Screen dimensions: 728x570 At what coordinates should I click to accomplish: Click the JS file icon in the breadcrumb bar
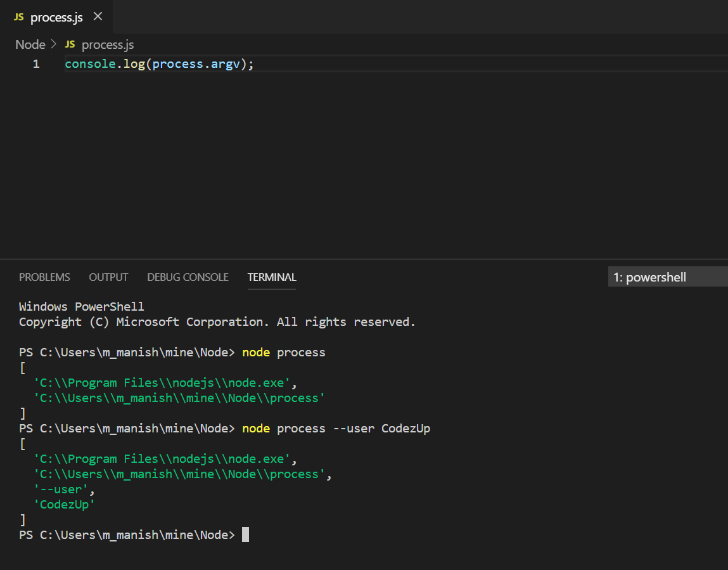70,44
